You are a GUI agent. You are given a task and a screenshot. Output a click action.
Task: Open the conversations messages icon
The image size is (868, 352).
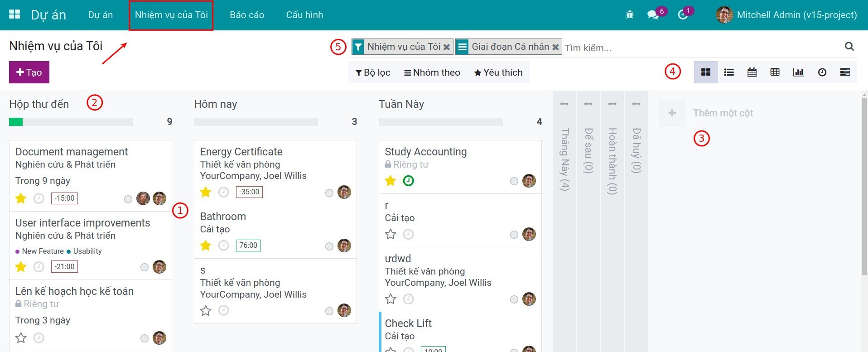click(653, 15)
